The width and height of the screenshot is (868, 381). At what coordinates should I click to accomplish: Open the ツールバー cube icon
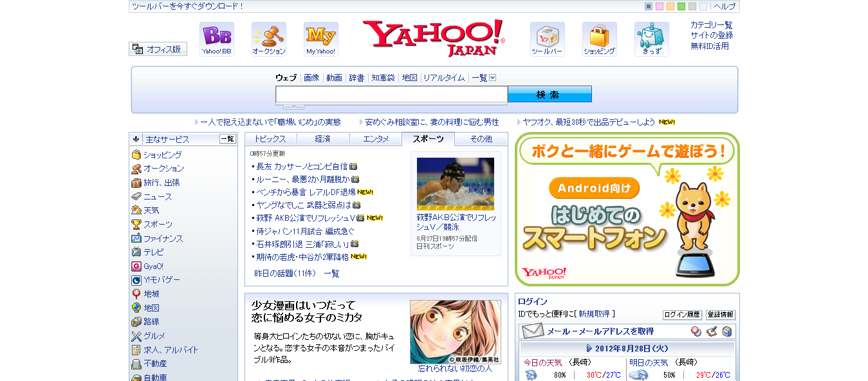pyautogui.click(x=548, y=39)
